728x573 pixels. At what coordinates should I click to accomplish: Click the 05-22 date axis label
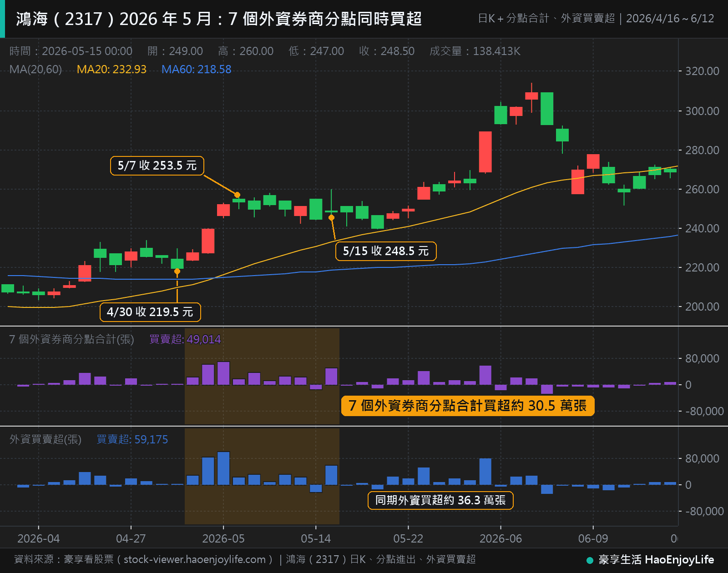click(x=408, y=539)
